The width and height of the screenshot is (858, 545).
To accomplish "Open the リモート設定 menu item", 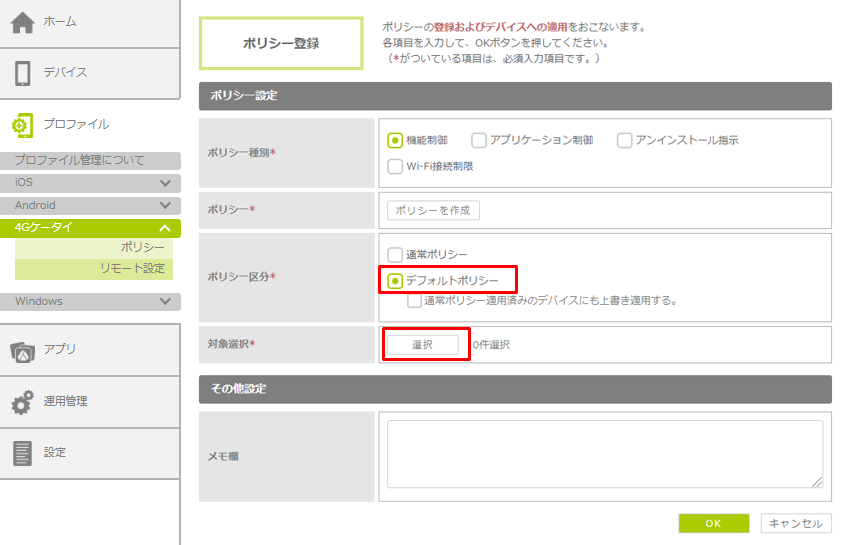I will [132, 269].
